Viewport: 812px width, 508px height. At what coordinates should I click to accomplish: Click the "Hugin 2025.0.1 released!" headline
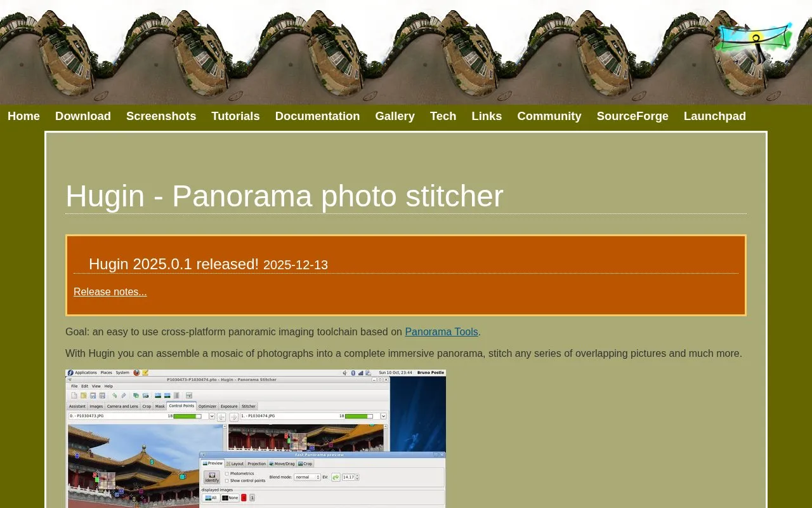[174, 264]
